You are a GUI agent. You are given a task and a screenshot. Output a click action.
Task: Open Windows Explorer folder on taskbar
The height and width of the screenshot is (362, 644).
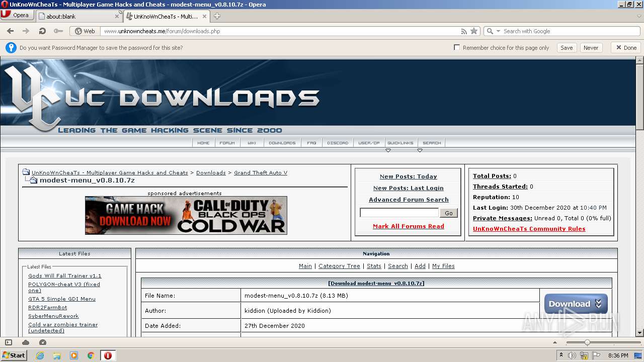coord(57,355)
